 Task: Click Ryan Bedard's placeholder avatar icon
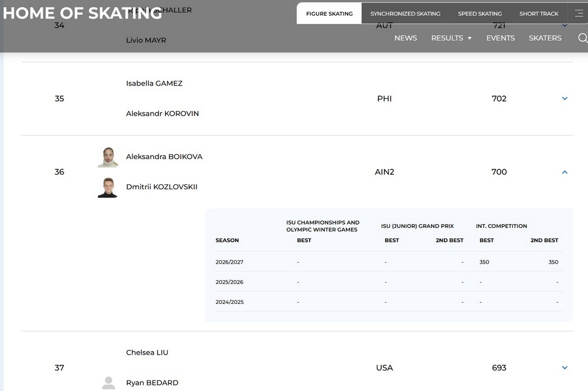pos(108,383)
